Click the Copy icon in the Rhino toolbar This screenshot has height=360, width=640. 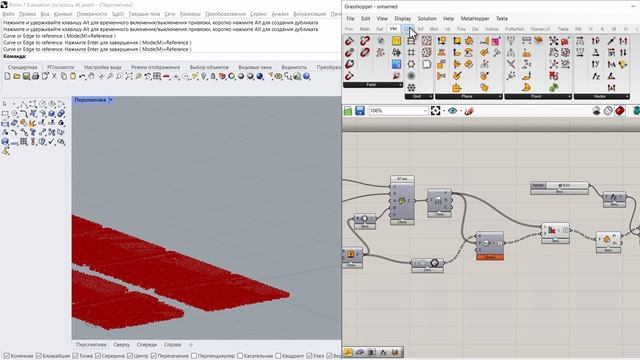(x=64, y=76)
